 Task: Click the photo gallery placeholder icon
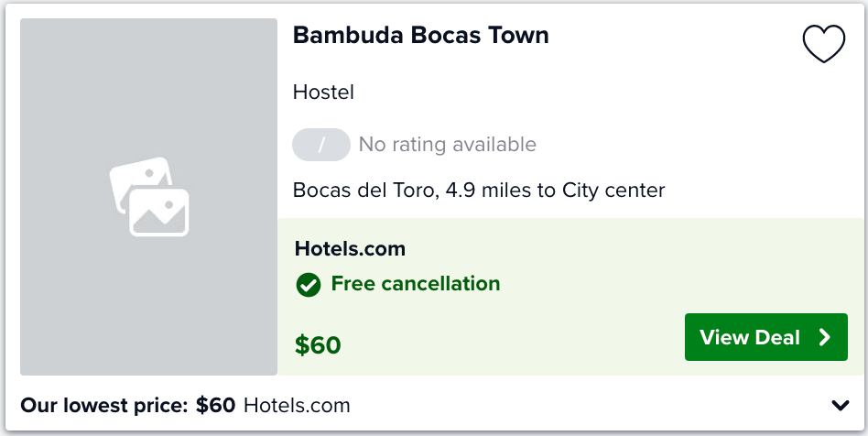click(149, 197)
